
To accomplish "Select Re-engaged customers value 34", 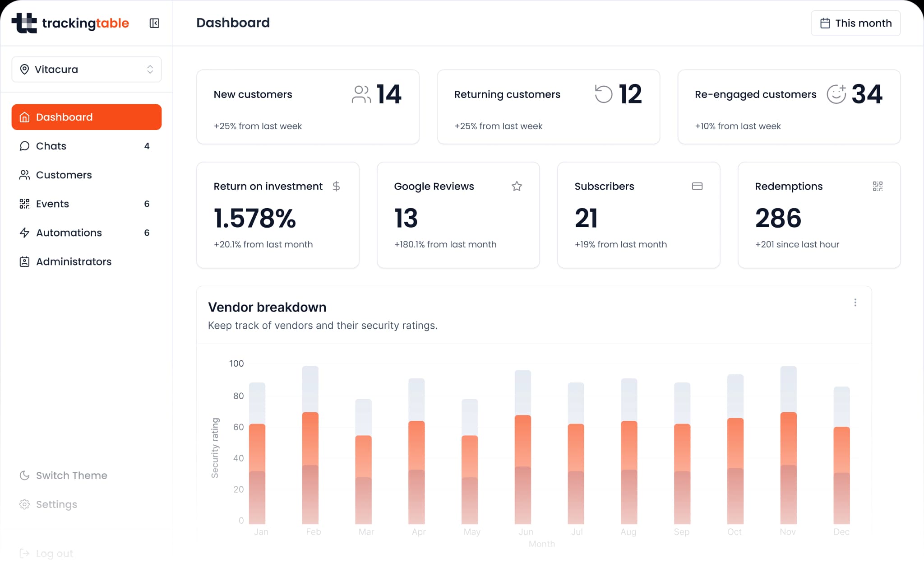I will tap(867, 94).
